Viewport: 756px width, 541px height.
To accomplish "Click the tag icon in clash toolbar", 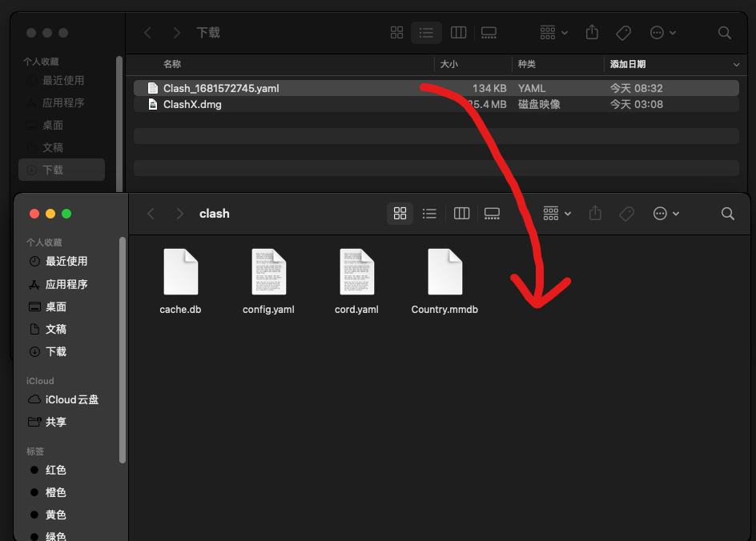I will click(627, 214).
